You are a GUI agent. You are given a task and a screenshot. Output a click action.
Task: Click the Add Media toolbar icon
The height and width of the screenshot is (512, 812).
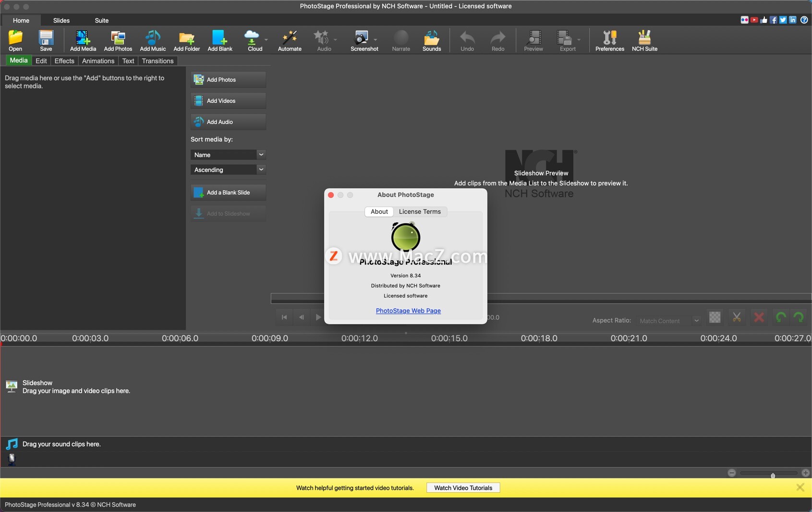pyautogui.click(x=83, y=41)
